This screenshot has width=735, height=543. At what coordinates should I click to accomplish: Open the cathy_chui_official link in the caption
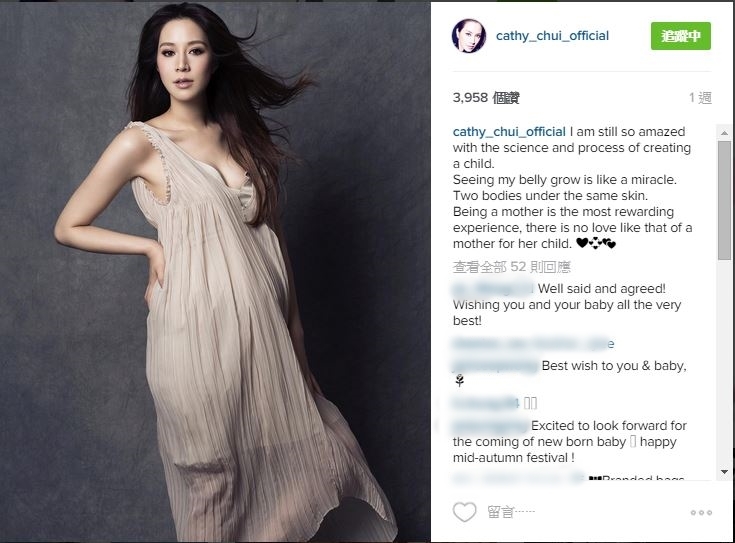(x=509, y=132)
